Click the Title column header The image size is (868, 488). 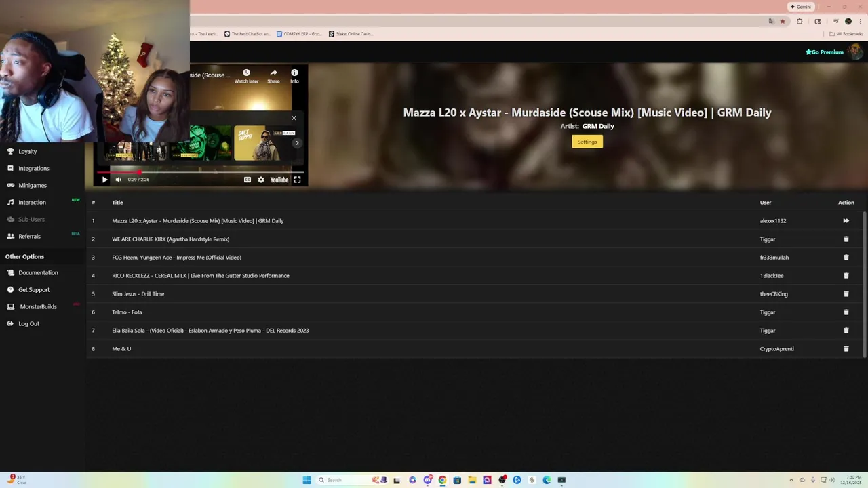(x=117, y=203)
